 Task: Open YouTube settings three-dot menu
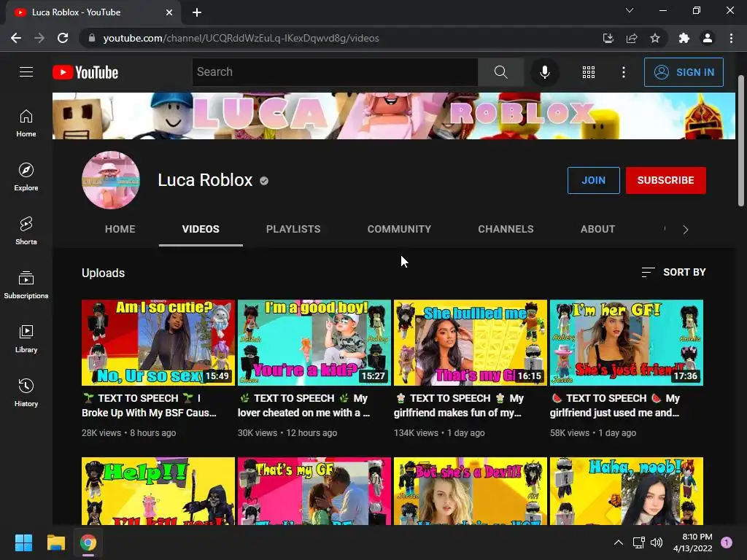pos(623,72)
